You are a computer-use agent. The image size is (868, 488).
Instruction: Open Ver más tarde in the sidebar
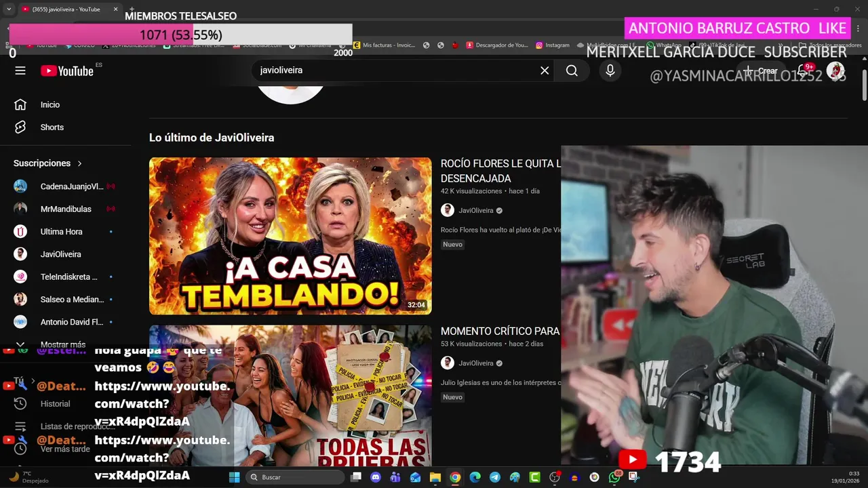(64, 449)
